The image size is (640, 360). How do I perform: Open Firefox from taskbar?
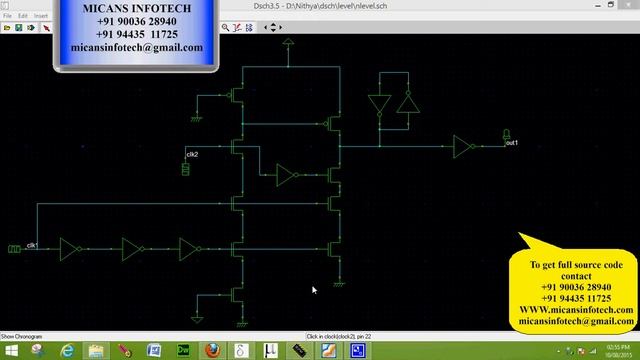(212, 351)
